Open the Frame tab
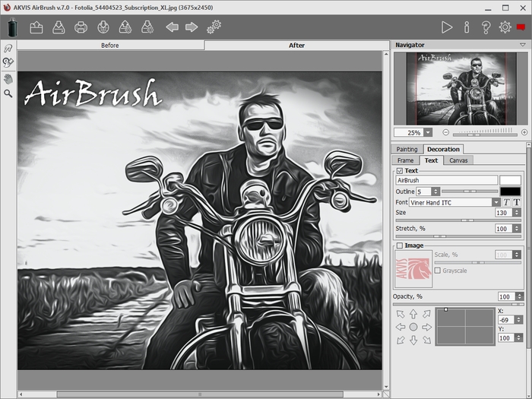Viewport: 532px width, 399px height. click(x=405, y=160)
